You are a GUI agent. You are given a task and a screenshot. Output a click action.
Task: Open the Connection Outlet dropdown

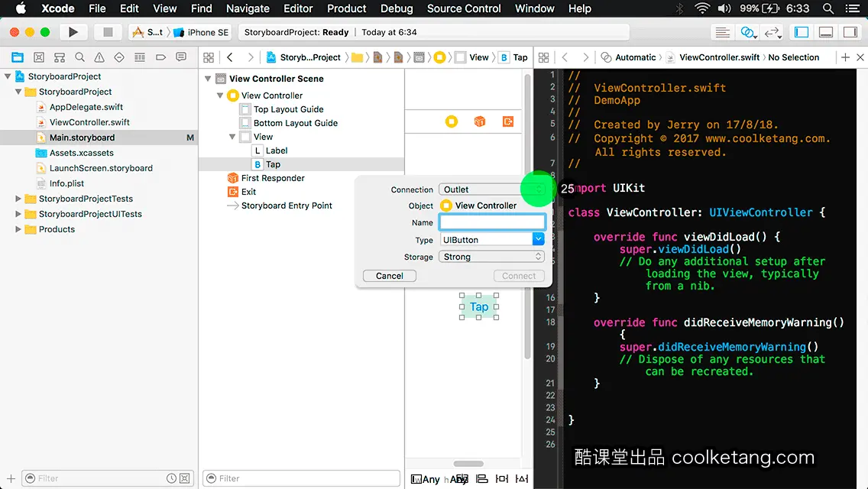[491, 189]
